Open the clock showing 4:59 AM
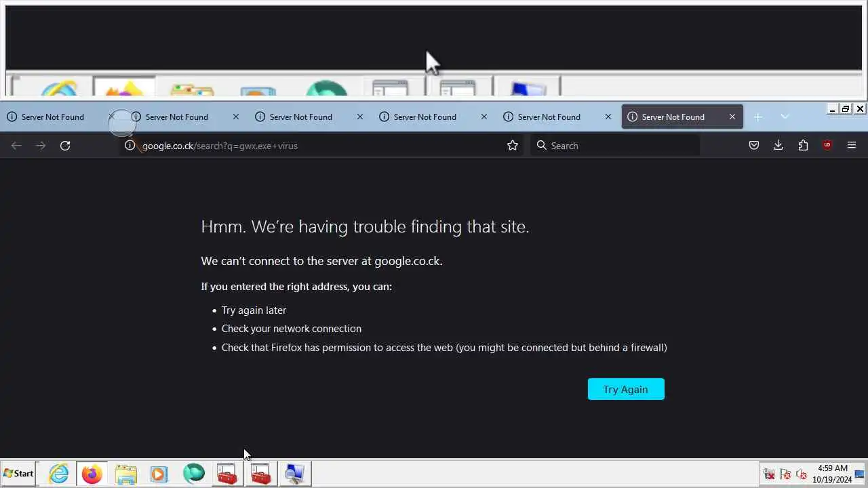The height and width of the screenshot is (488, 868). pyautogui.click(x=832, y=474)
